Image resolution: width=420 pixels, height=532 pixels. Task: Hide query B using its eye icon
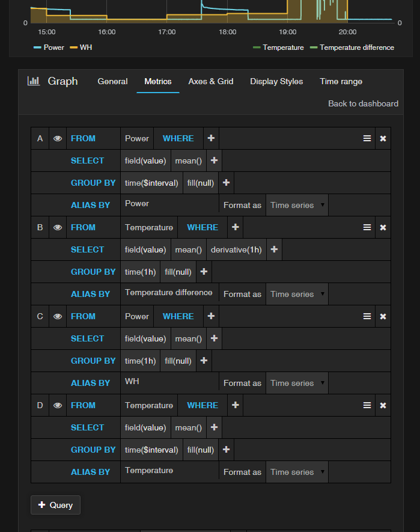(58, 227)
